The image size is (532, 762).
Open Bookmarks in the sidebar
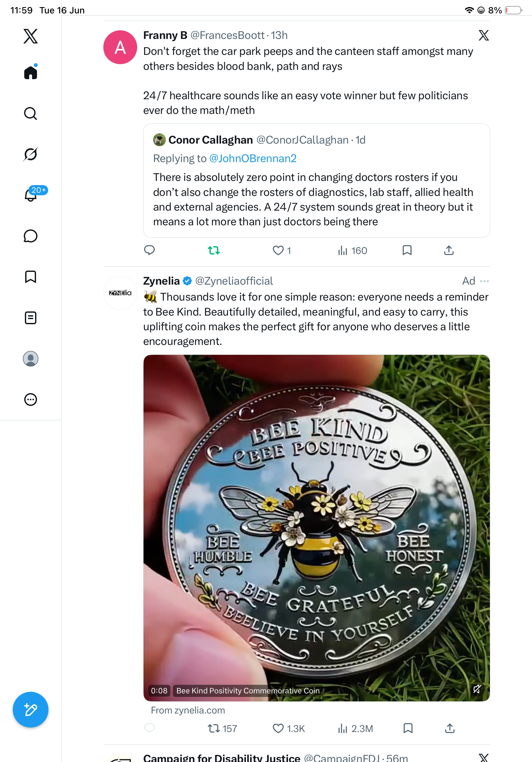(x=31, y=277)
